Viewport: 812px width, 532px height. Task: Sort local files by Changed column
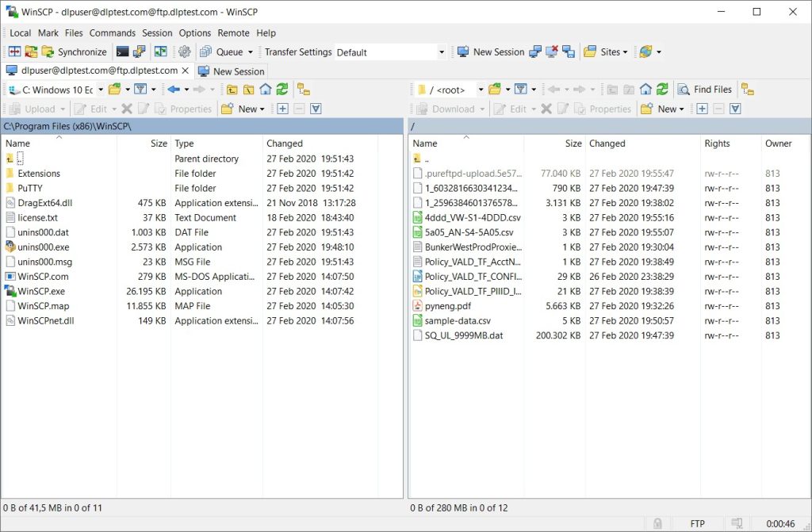click(x=320, y=144)
